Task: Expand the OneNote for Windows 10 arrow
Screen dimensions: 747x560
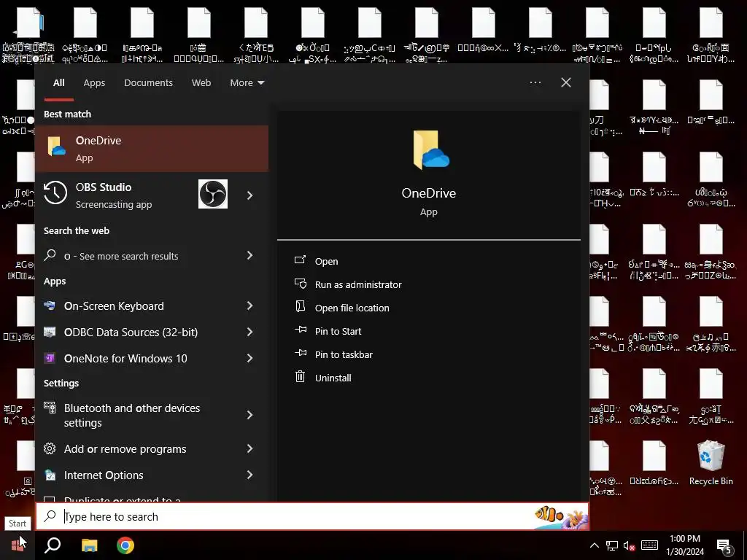Action: pyautogui.click(x=249, y=358)
